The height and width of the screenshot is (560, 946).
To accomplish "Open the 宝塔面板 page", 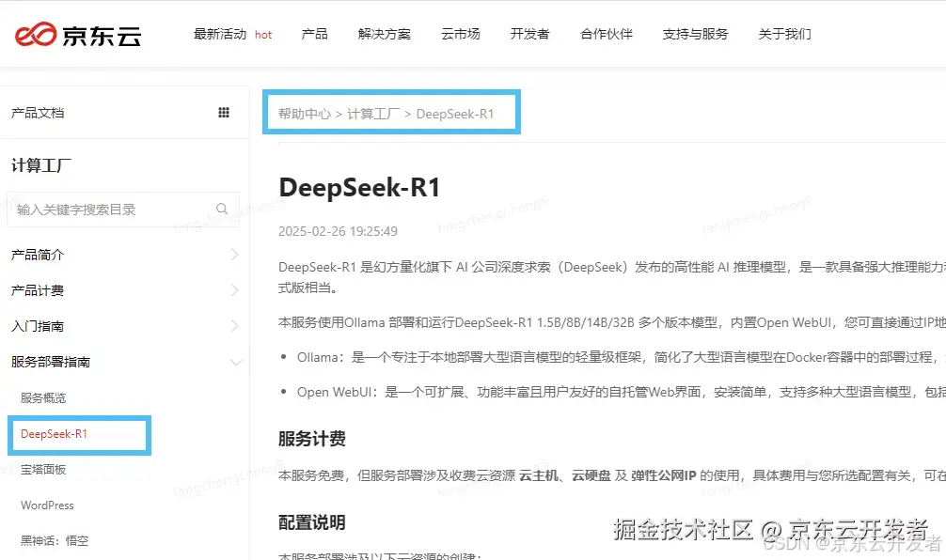I will point(43,469).
